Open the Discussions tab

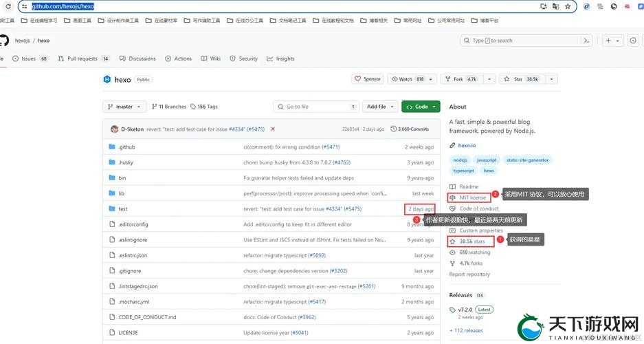137,58
